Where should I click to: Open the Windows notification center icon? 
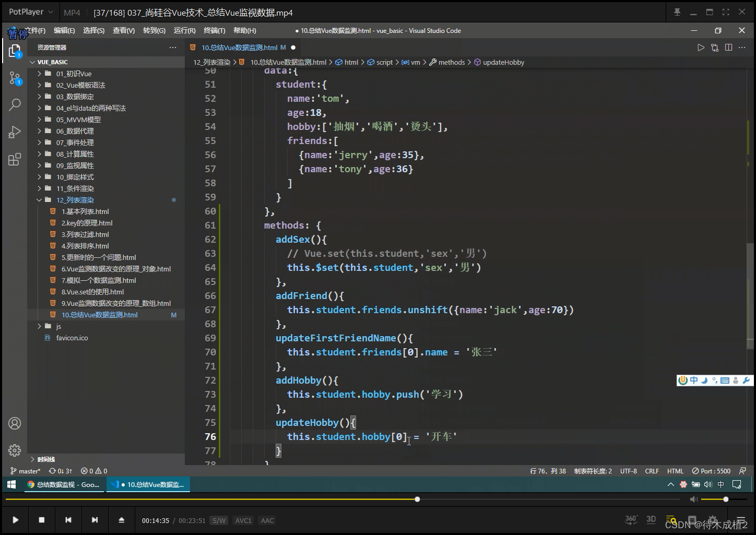point(737,484)
